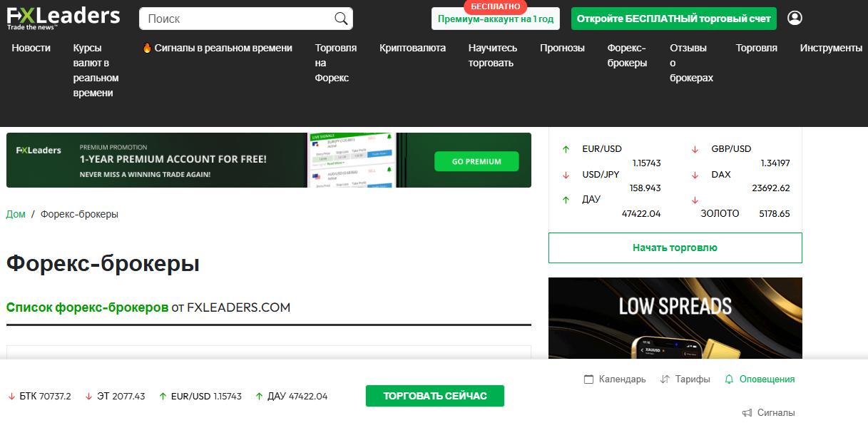Image resolution: width=868 pixels, height=423 pixels.
Task: Open the user account profile icon
Action: pos(795,18)
